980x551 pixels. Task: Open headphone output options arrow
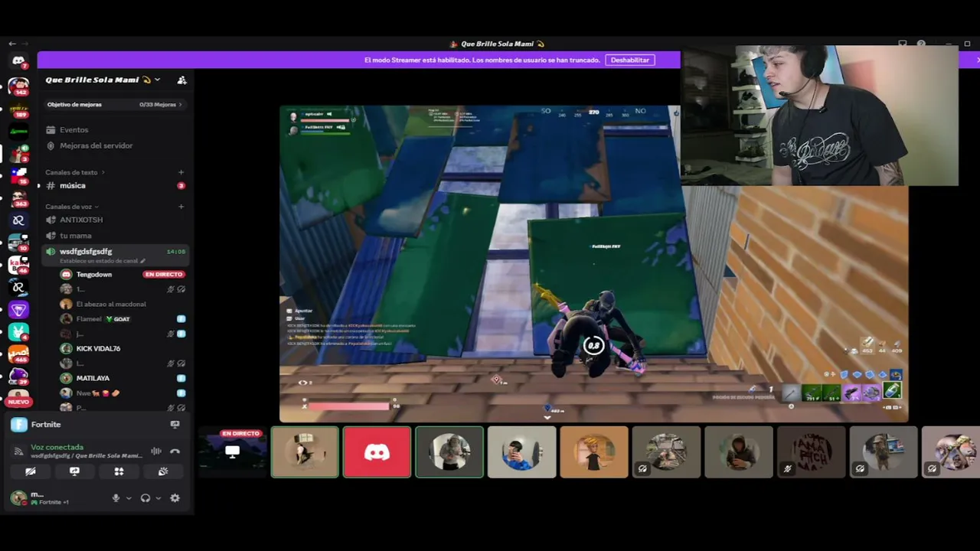coord(158,498)
